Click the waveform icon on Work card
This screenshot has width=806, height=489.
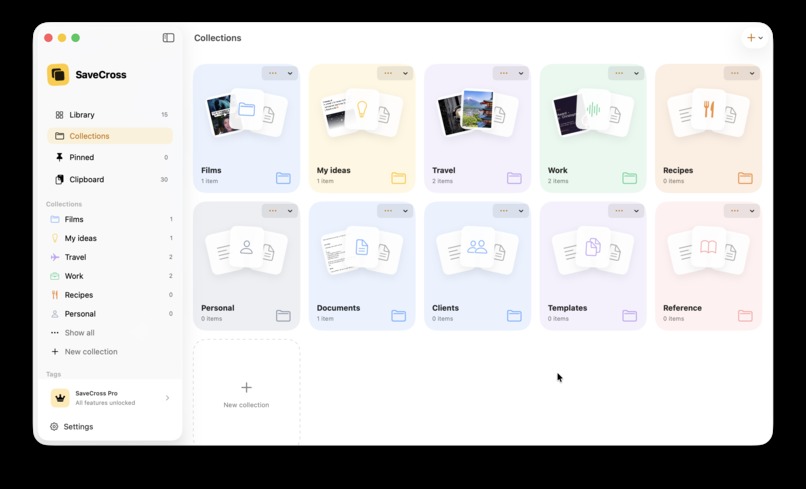click(593, 109)
